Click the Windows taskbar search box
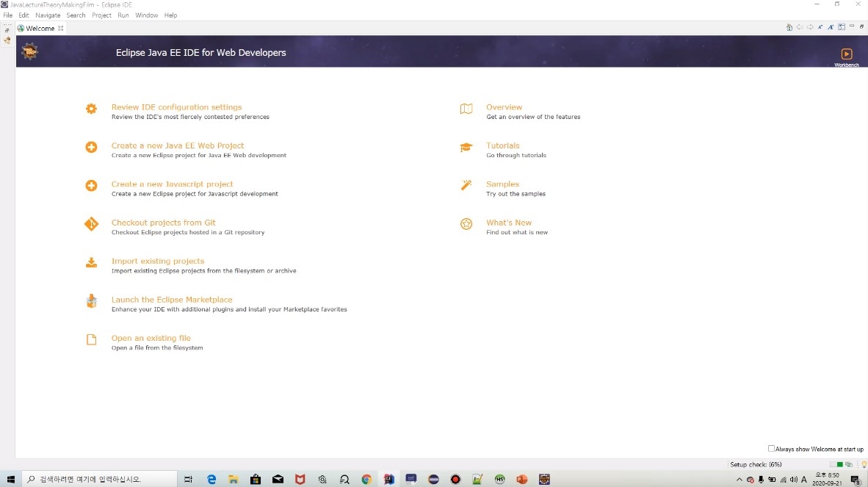 [100, 479]
